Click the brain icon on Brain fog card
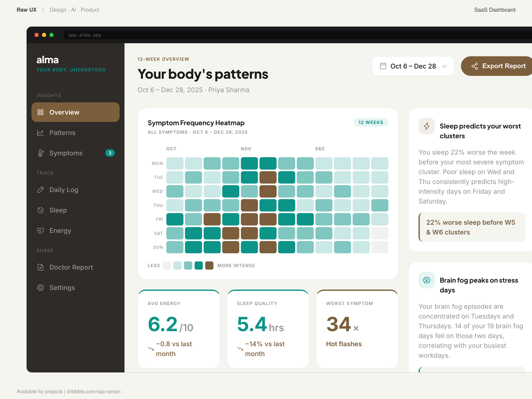The width and height of the screenshot is (532, 399). coord(427,281)
